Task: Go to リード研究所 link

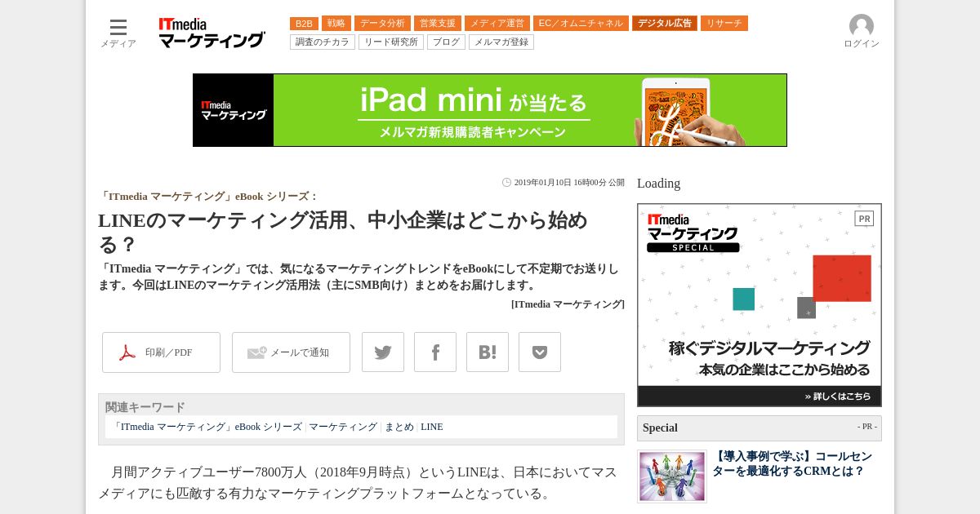Action: pos(391,42)
